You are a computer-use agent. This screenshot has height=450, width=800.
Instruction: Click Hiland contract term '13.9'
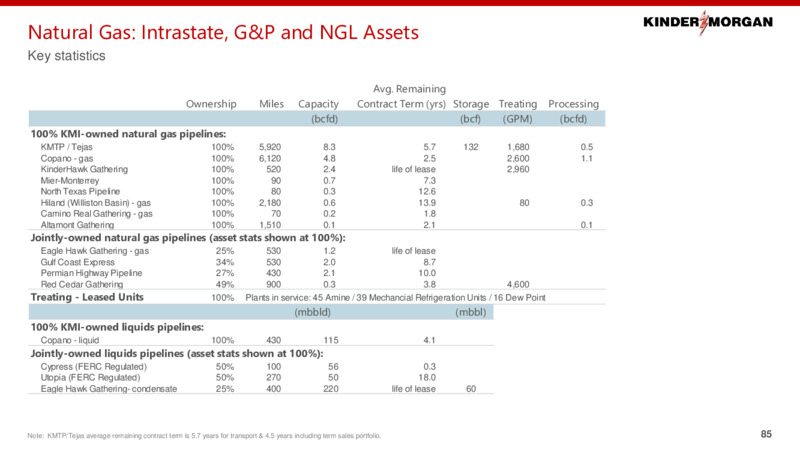coord(427,203)
